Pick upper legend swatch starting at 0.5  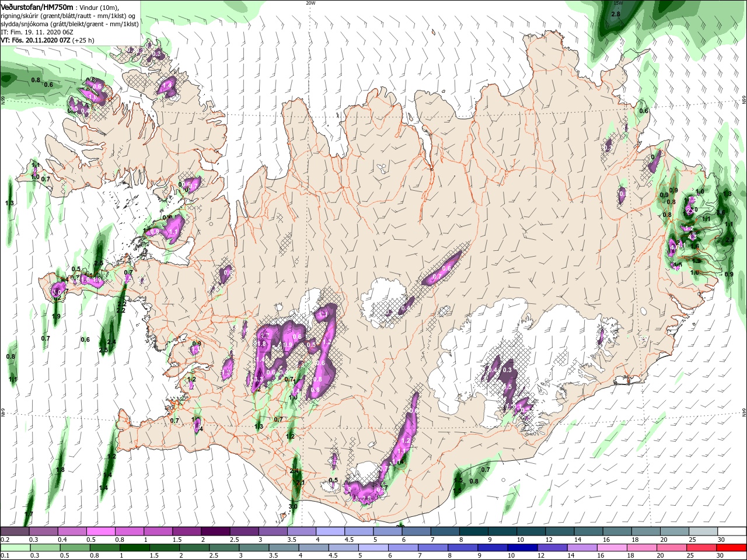(x=100, y=531)
